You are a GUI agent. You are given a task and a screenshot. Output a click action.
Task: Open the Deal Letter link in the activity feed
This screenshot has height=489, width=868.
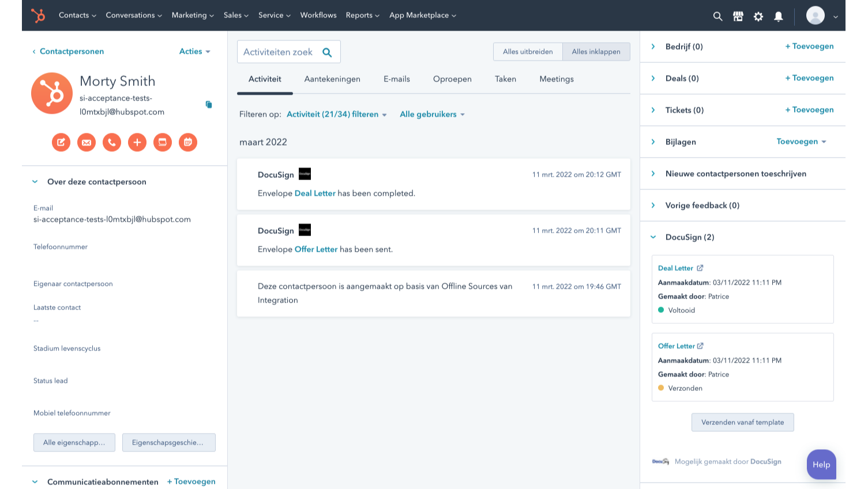315,193
